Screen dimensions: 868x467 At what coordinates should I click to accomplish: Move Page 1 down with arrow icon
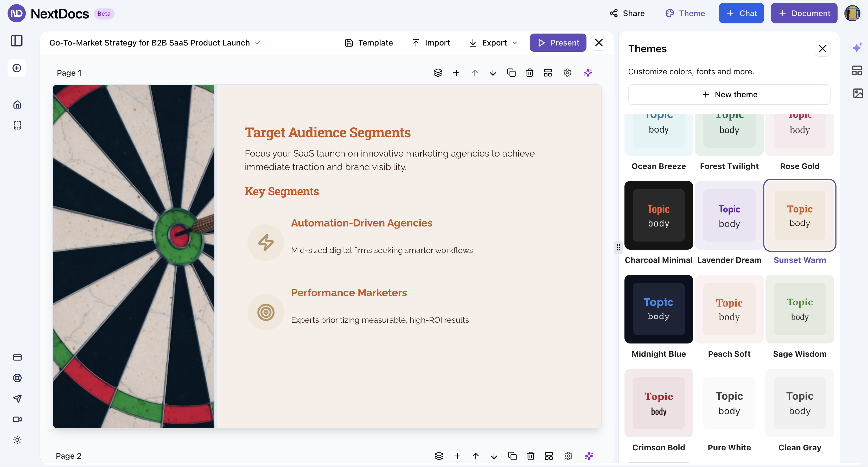click(x=493, y=72)
